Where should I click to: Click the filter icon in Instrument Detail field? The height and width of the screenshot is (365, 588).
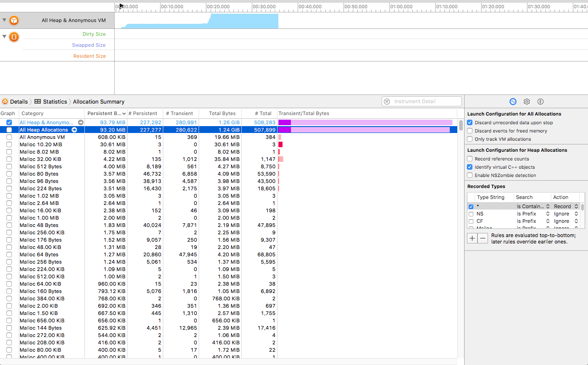387,101
